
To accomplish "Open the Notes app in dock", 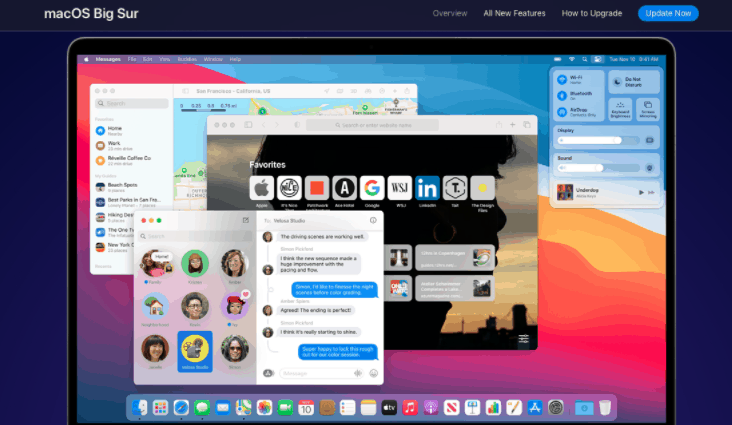I will coord(368,408).
